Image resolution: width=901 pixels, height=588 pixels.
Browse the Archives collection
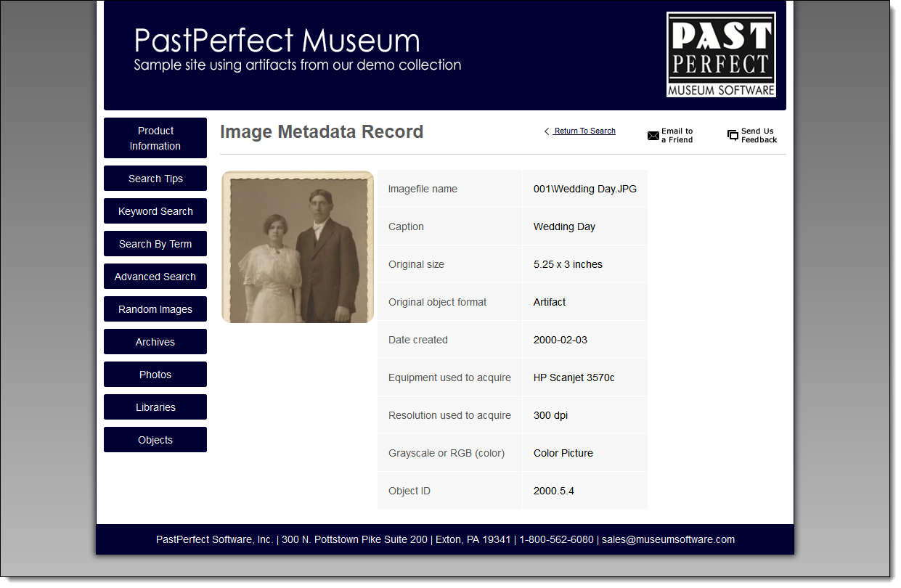(155, 341)
